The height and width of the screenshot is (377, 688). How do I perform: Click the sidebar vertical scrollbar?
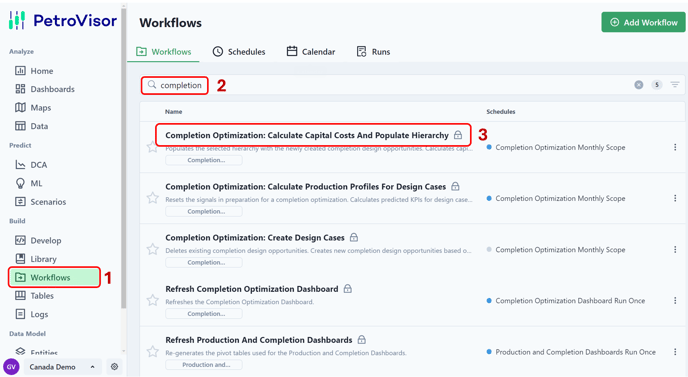click(124, 158)
